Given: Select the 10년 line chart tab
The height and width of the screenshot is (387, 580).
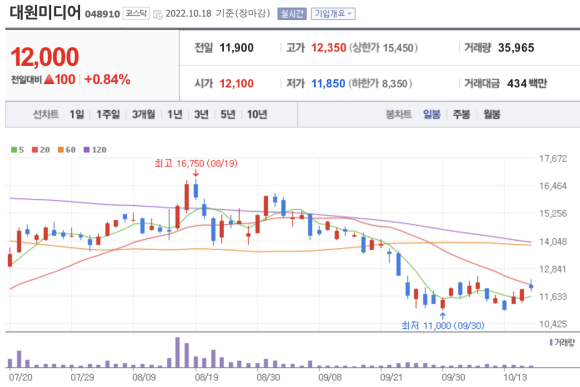Looking at the screenshot, I should [257, 114].
